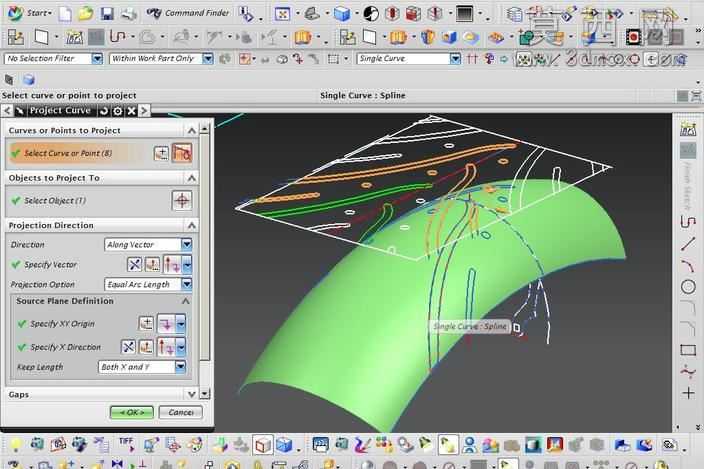Click the Specify X Direction label

point(66,347)
